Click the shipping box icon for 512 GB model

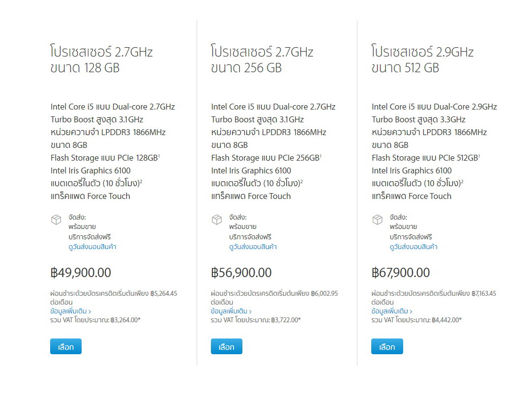(x=377, y=220)
